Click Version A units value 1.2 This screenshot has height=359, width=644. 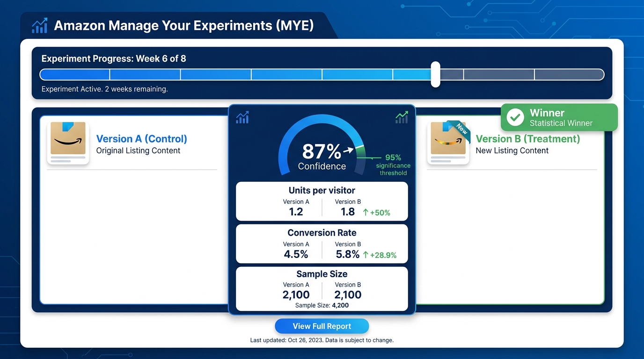296,212
